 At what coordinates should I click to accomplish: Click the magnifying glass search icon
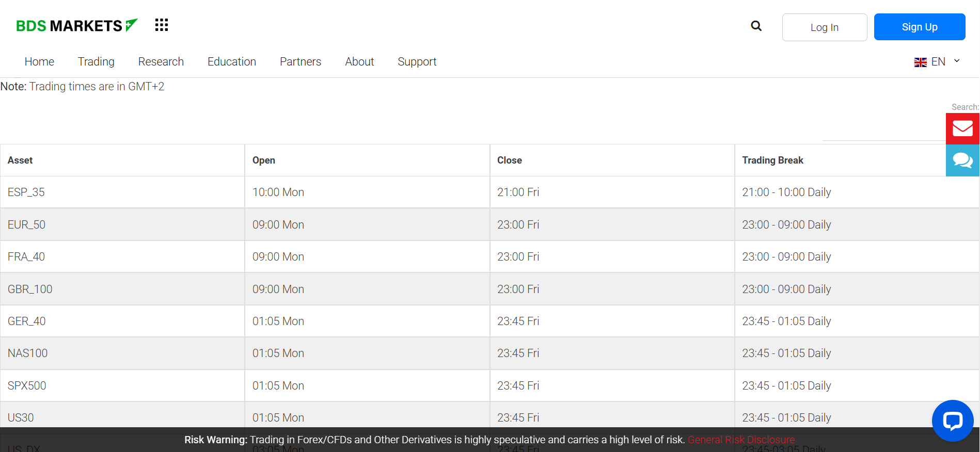pos(756,26)
